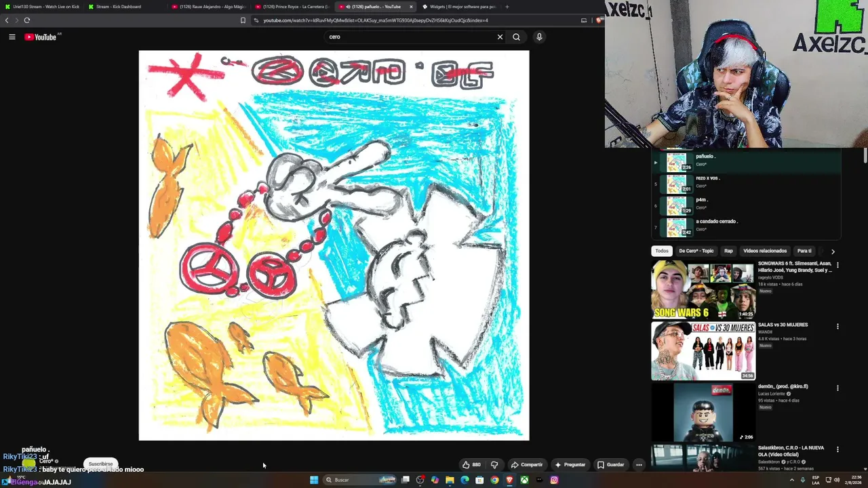868x488 pixels.
Task: Click the Suscribirse button
Action: point(100,464)
